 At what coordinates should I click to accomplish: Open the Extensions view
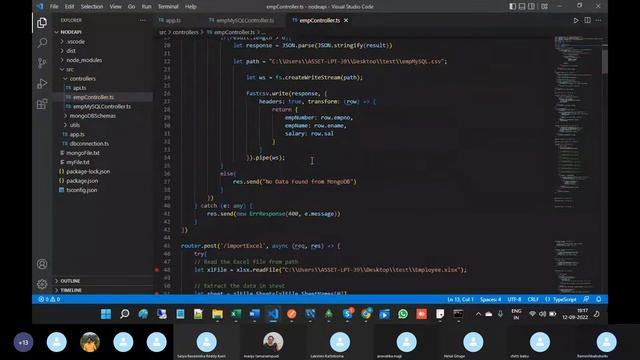[x=42, y=104]
